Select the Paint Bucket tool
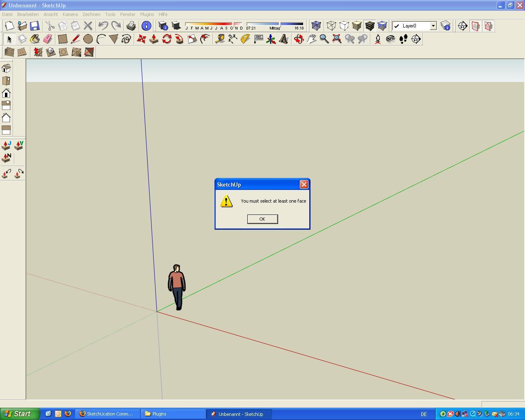Screen dimensions: 525x420 (x=35, y=39)
